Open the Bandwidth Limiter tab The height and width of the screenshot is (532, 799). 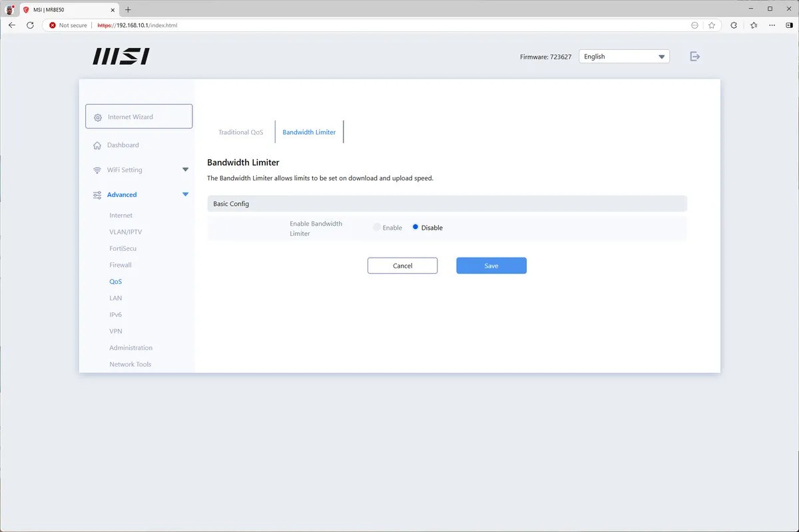point(309,133)
